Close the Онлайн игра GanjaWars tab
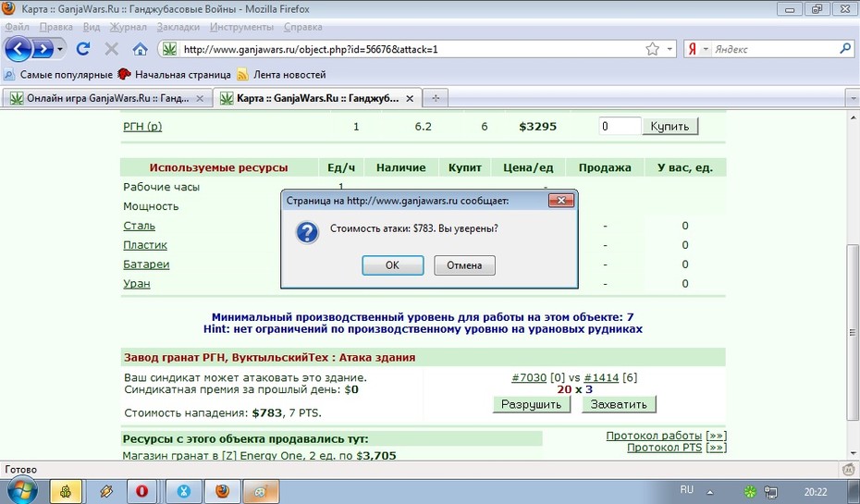This screenshot has height=504, width=860. tap(200, 99)
